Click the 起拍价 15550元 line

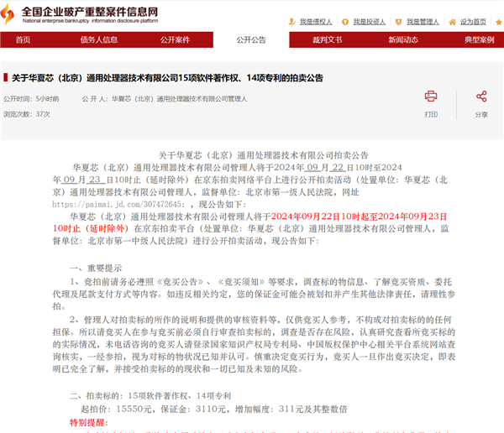click(214, 410)
